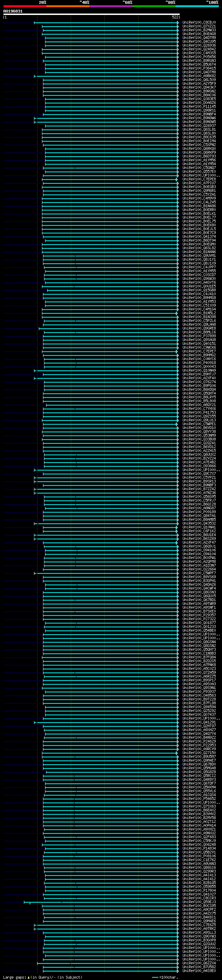Select hit label UniRef100_Q24842
222x980 pixels.
[x=199, y=49]
